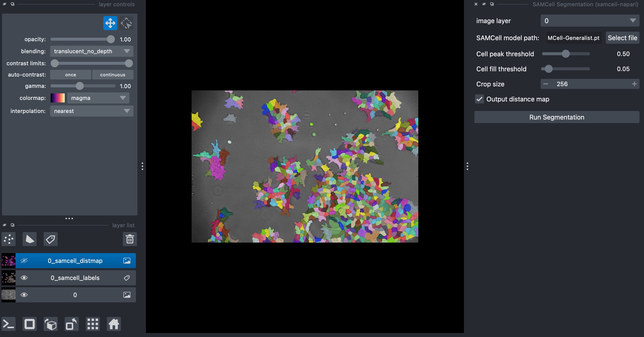The image size is (644, 337).
Task: Reset view with the home icon
Action: click(x=114, y=324)
